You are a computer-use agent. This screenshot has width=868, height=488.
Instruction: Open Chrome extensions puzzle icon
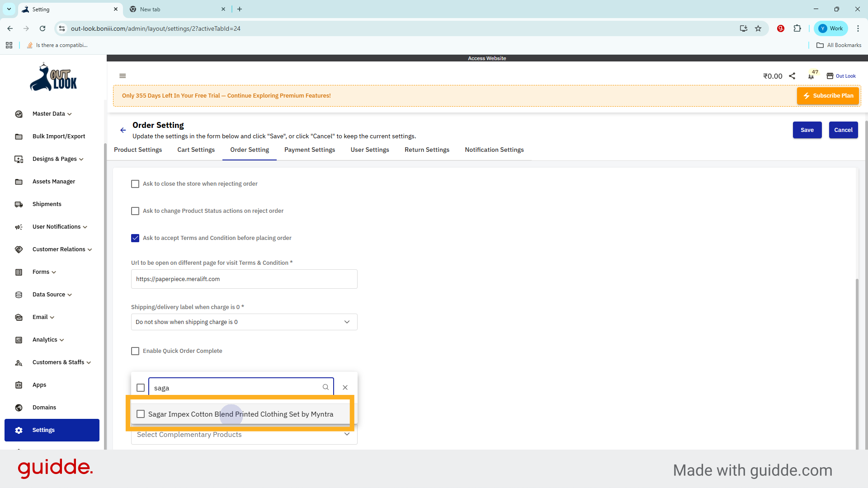click(797, 28)
